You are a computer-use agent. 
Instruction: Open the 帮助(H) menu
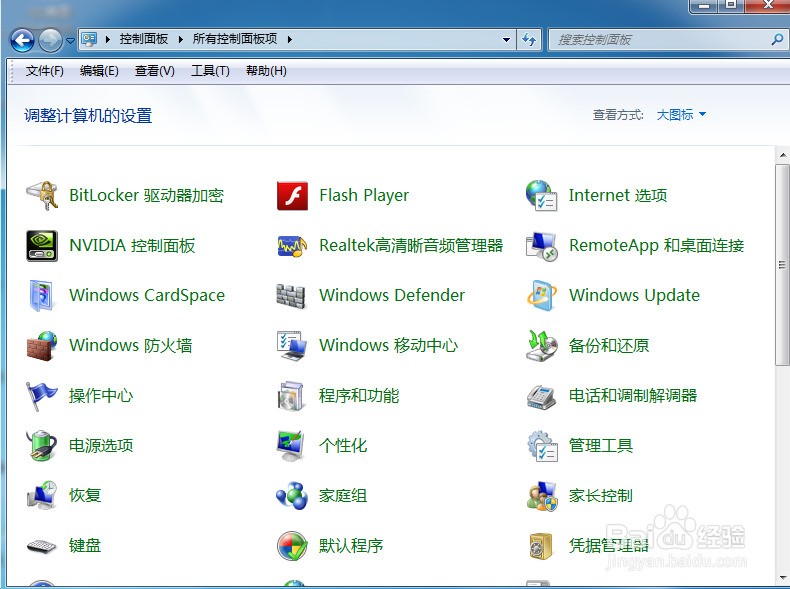point(266,71)
